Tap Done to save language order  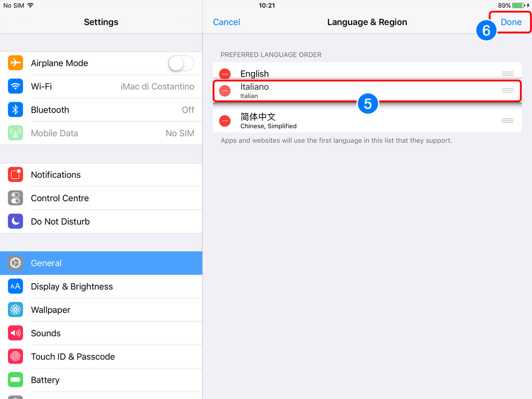511,22
